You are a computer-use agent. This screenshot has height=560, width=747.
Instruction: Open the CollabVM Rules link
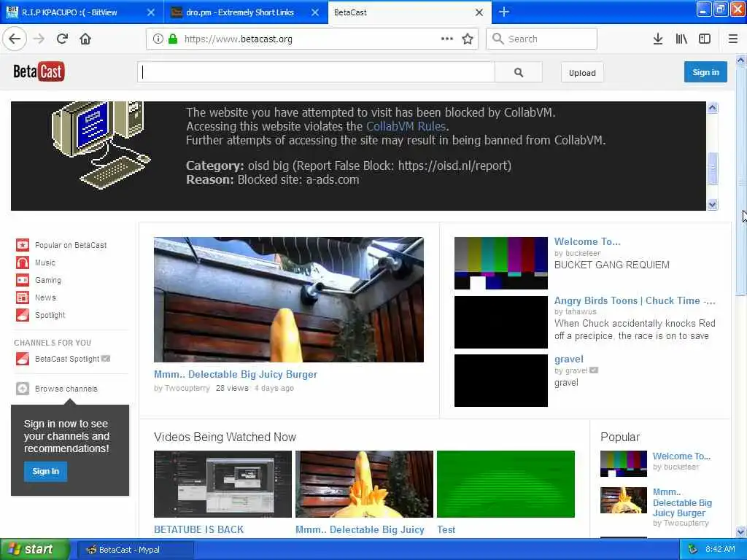point(406,126)
